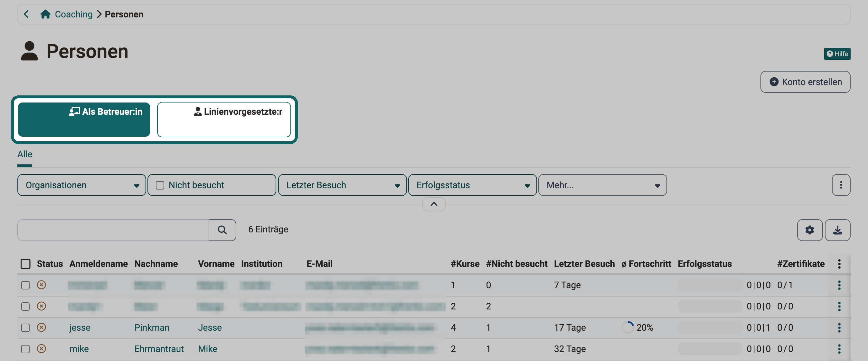Open the Organisationen filter dropdown
Image resolution: width=868 pixels, height=361 pixels.
click(x=81, y=185)
